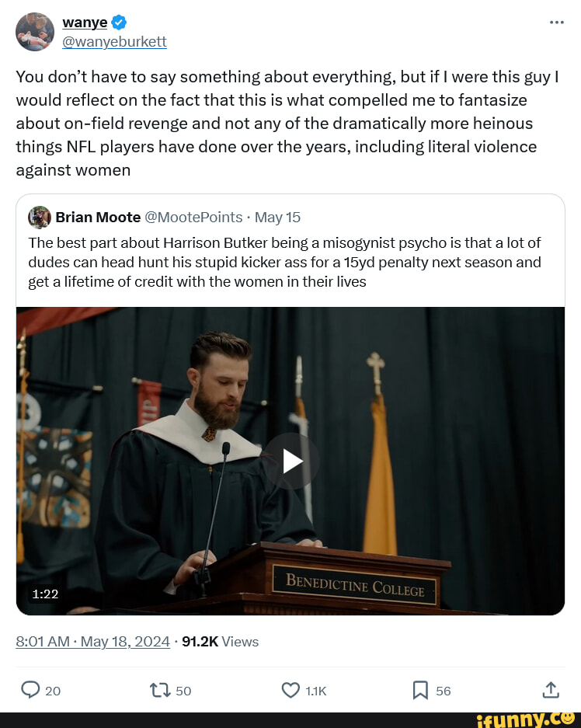Screen dimensions: 581x728
Task: Click the 1:22 video duration label
Action: [x=46, y=594]
